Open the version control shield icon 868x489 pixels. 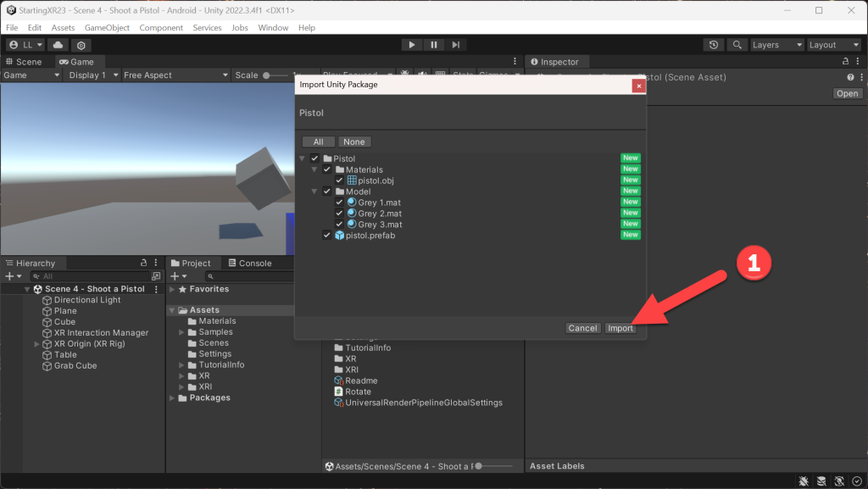pyautogui.click(x=81, y=46)
